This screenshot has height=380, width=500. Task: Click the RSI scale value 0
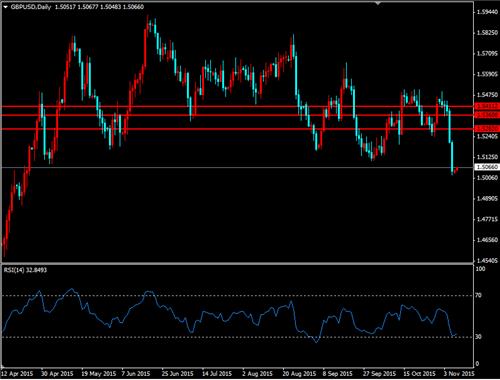[x=477, y=364]
